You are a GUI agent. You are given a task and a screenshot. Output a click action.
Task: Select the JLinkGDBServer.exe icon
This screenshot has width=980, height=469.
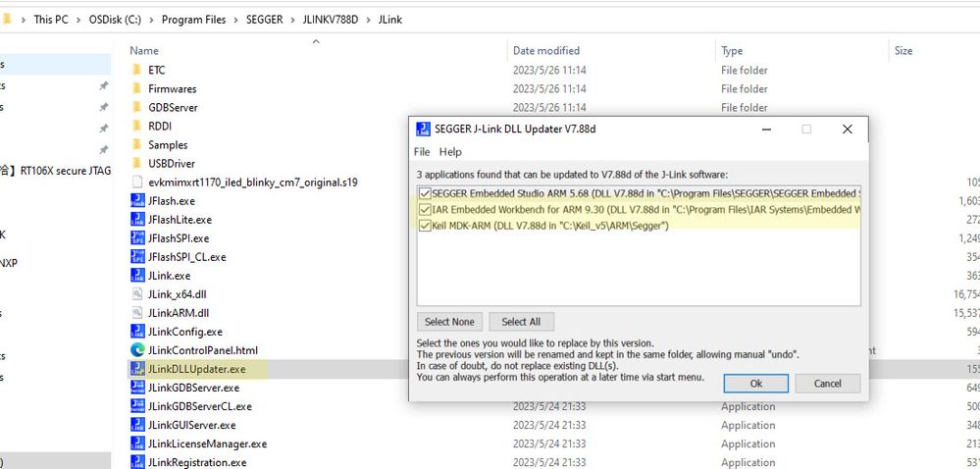[137, 388]
